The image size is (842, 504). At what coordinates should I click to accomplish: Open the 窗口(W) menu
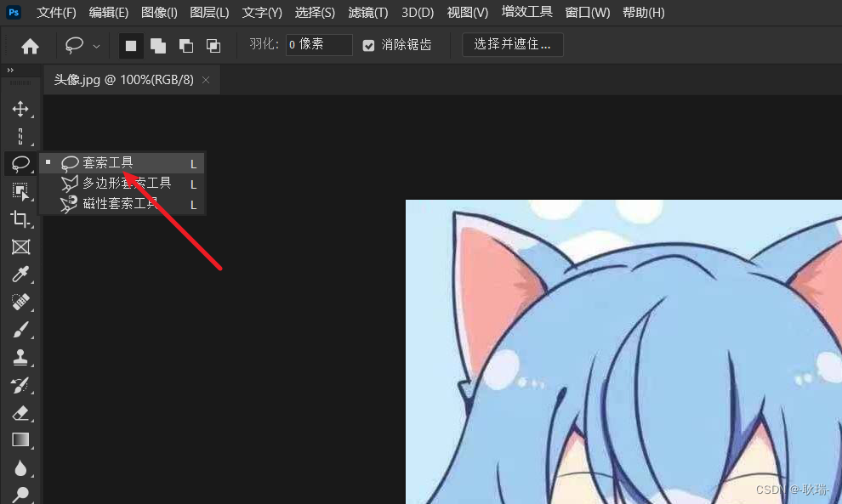pyautogui.click(x=588, y=13)
